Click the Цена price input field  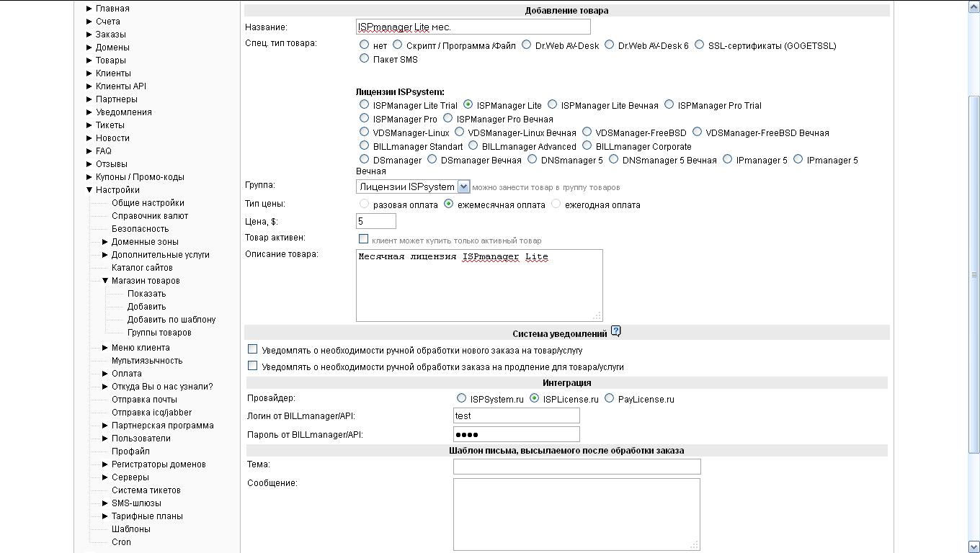(375, 221)
